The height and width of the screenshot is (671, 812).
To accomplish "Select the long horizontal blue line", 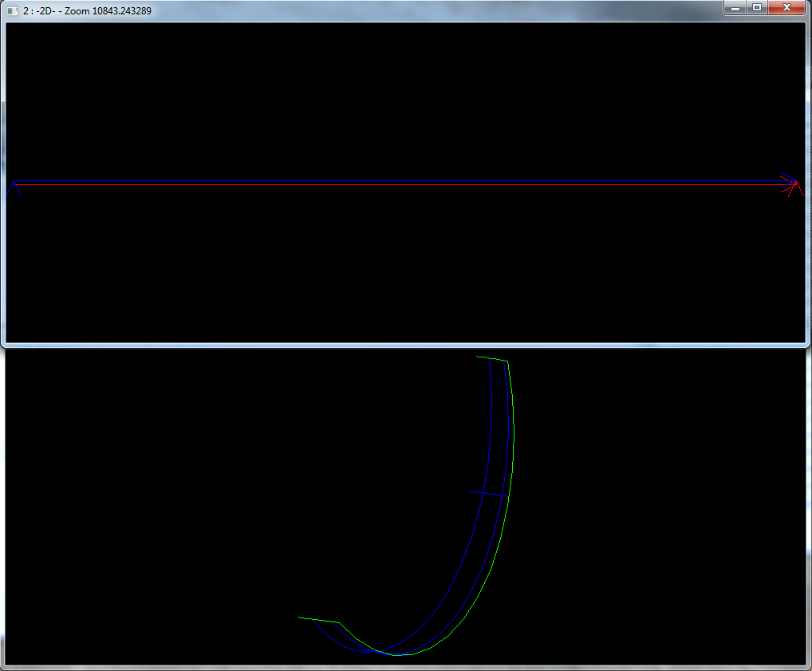I will (x=399, y=183).
